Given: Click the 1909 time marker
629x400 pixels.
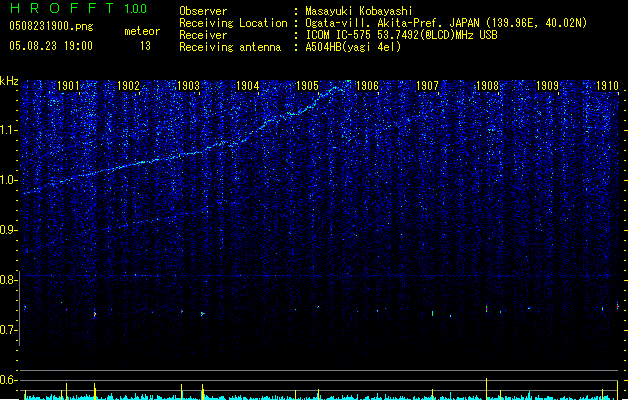Looking at the screenshot, I should (x=547, y=85).
